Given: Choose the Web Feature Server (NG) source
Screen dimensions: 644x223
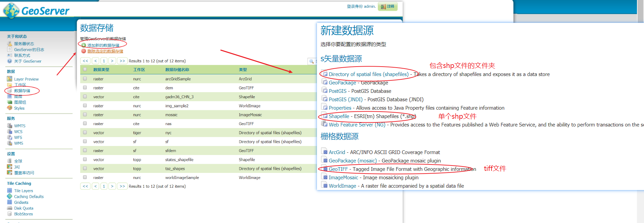Looking at the screenshot, I should [x=357, y=125].
